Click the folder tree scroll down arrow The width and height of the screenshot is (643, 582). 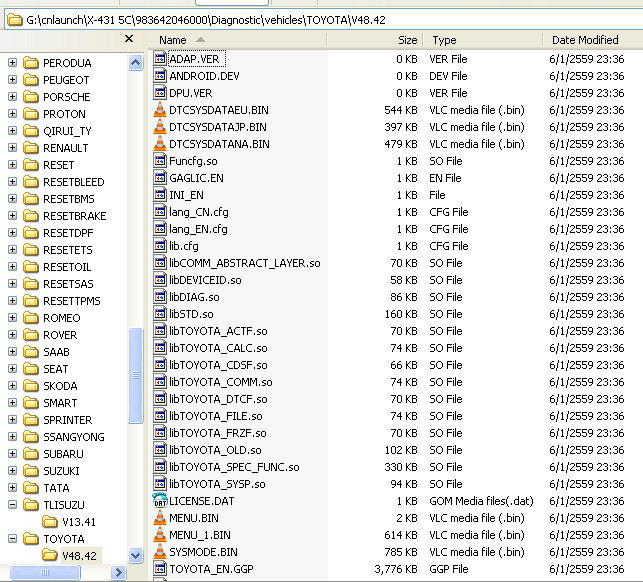pos(135,555)
